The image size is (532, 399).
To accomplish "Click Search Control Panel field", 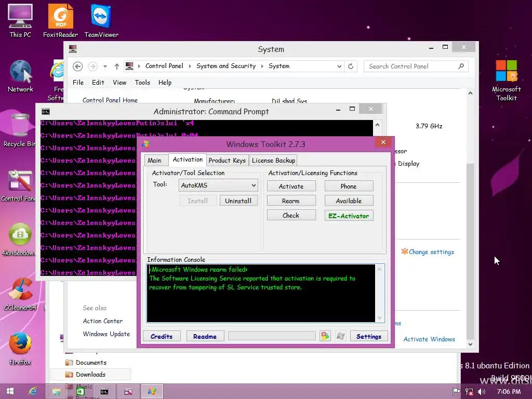I will click(416, 66).
